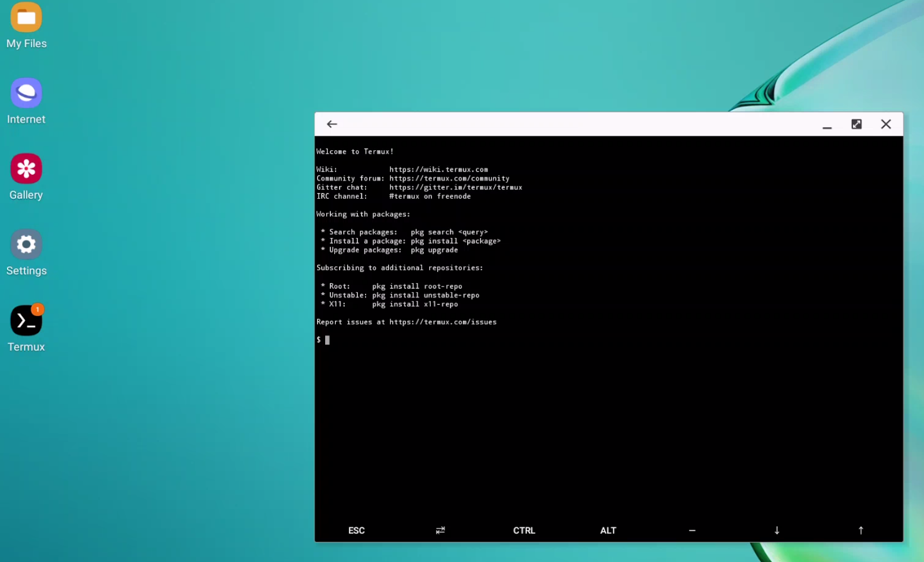Click the 'Welcome to Termux!' line
Viewport: 924px width, 562px height.
point(355,151)
